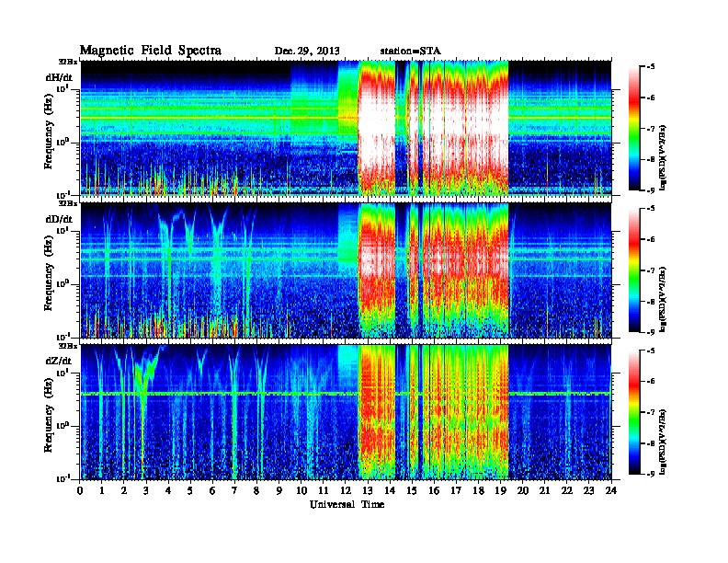The width and height of the screenshot is (728, 563).
Task: Click hour tick label "24" on time axis
Action: [611, 490]
